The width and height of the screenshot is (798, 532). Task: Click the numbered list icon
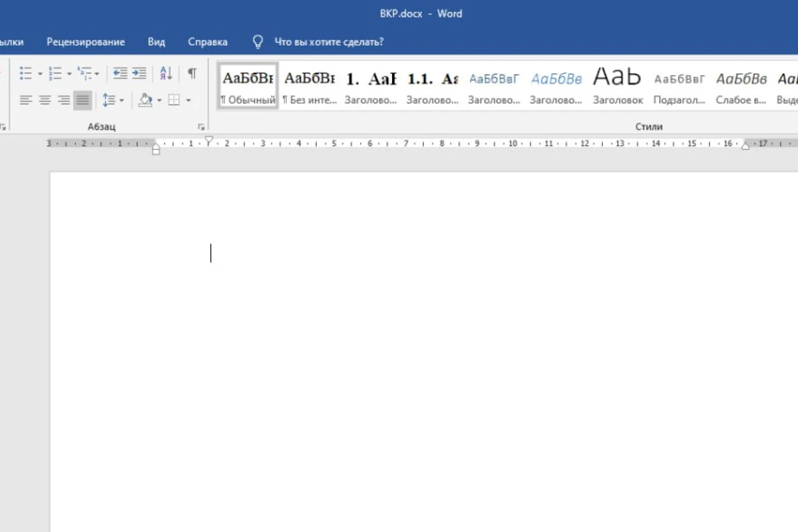tap(55, 74)
